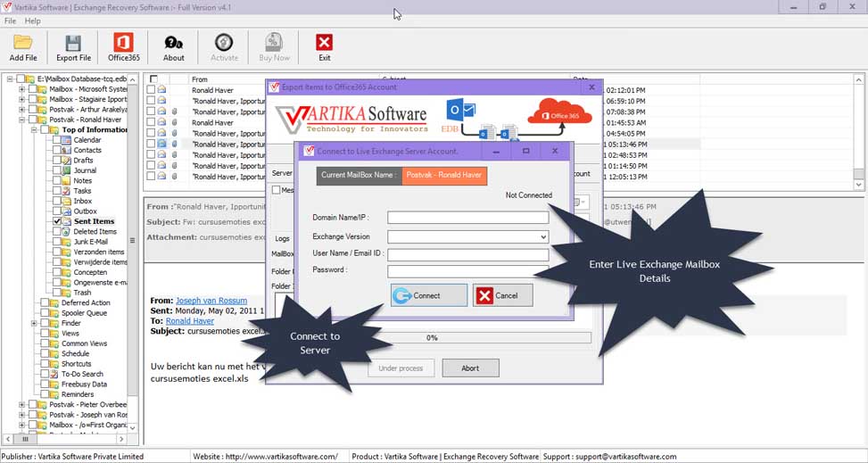
Task: Click the 0% export progress bar
Action: (x=432, y=337)
